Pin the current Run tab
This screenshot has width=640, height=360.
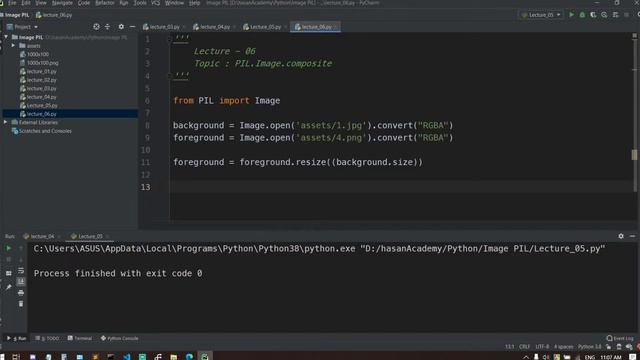(x=8, y=287)
